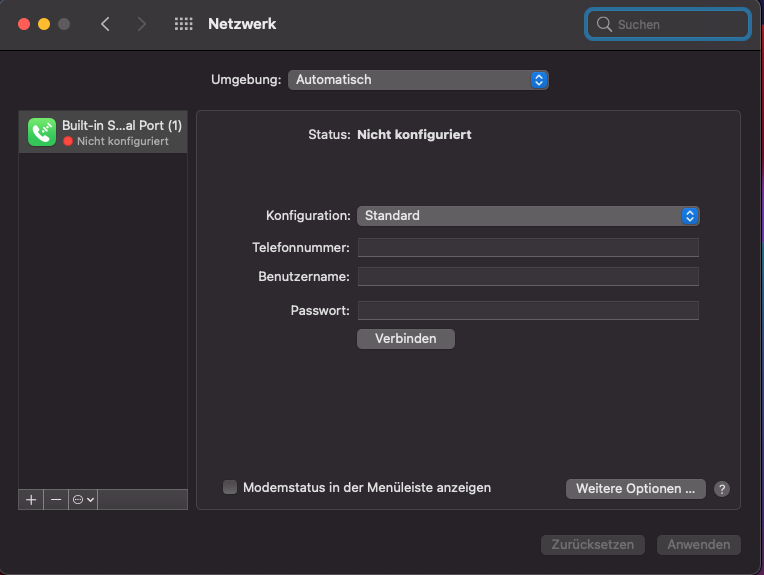Click the Anwenden button
This screenshot has height=575, width=764.
(x=699, y=545)
